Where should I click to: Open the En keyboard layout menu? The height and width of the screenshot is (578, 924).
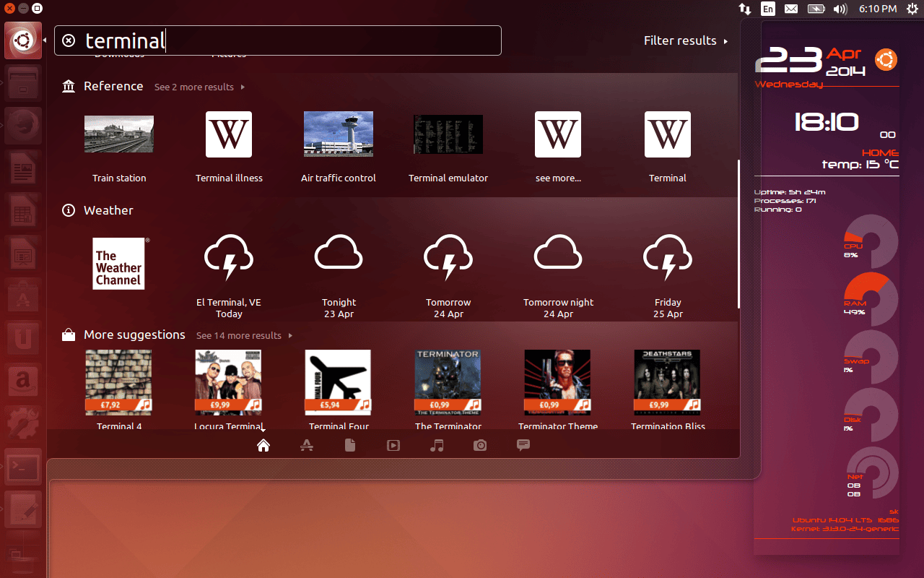click(768, 9)
